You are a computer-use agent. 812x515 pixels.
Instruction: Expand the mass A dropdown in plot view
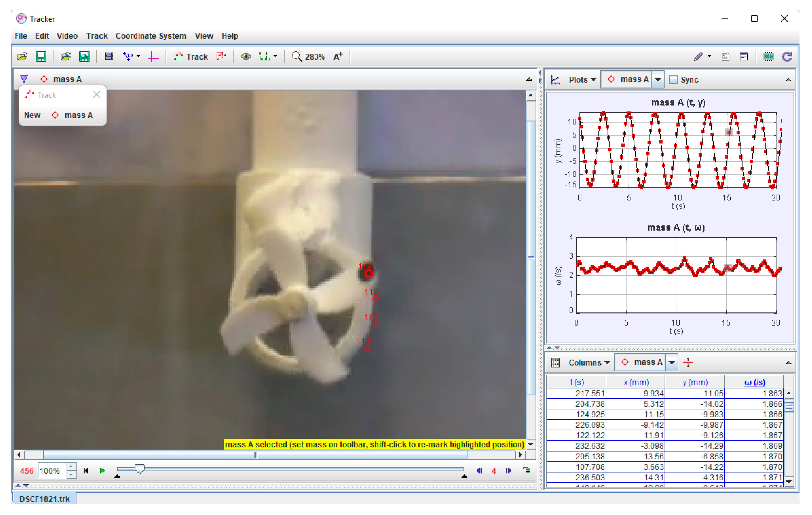click(658, 80)
